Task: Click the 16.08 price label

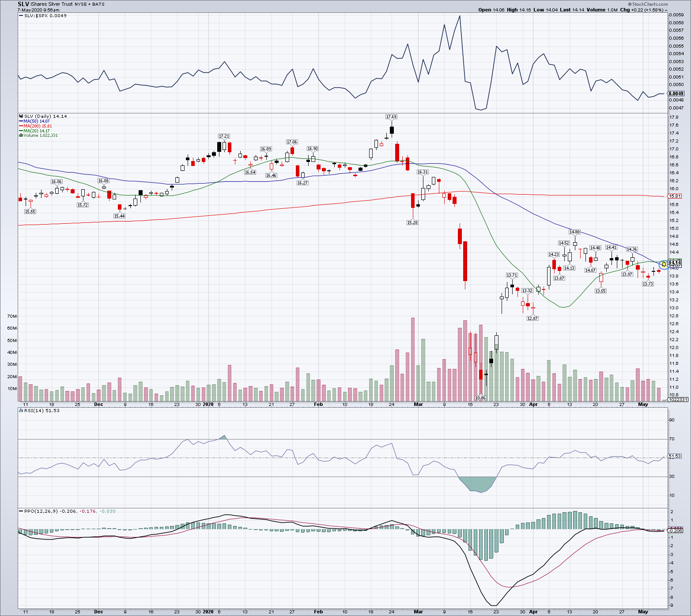Action: tap(103, 181)
